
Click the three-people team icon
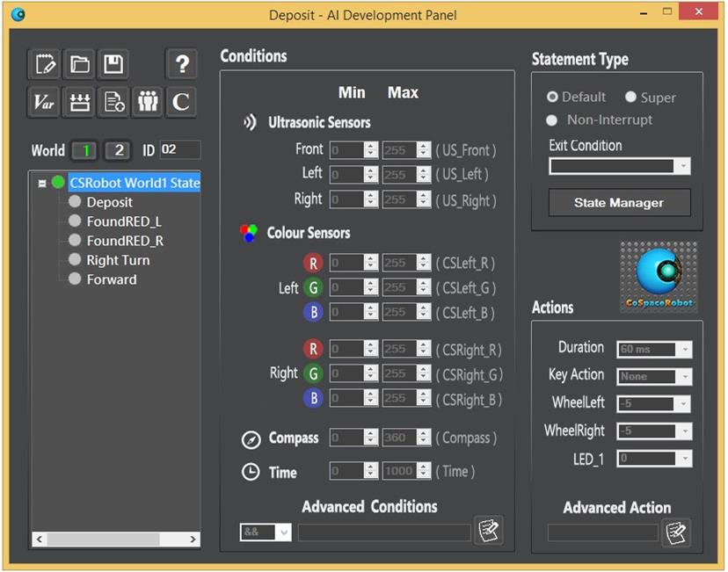[x=148, y=102]
